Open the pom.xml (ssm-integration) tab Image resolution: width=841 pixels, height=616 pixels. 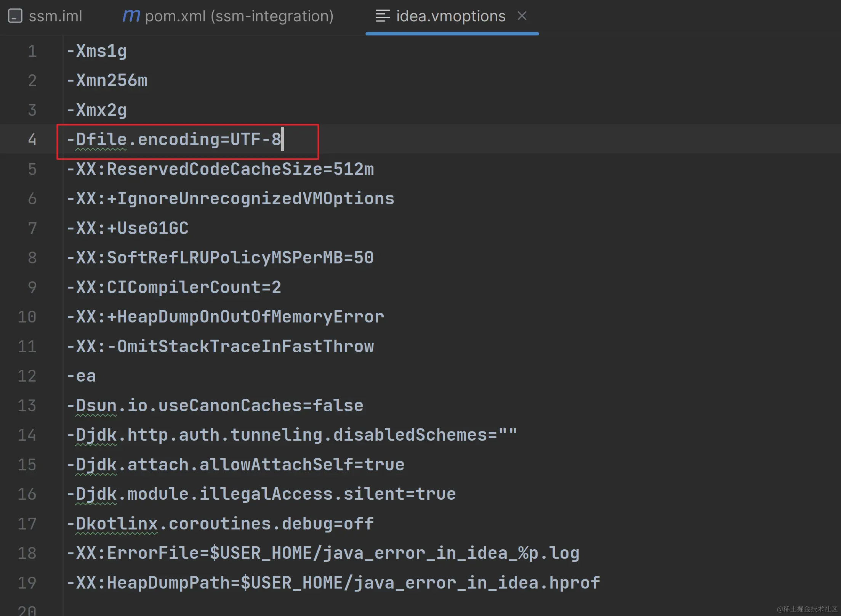[x=239, y=16]
